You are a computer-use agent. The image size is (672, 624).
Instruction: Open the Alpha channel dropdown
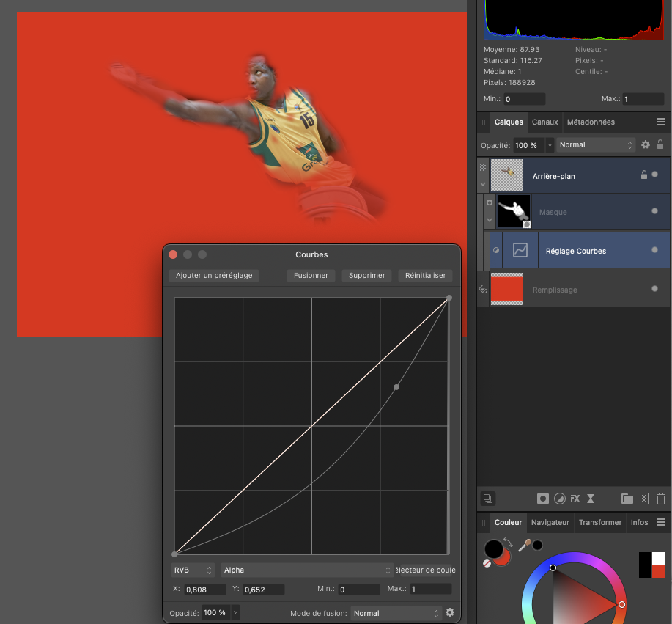(307, 570)
